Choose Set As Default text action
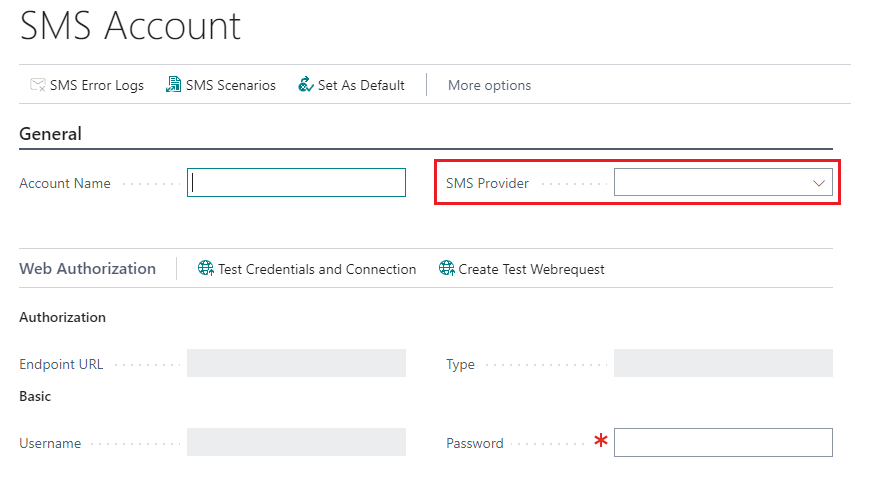This screenshot has height=494, width=873. [361, 85]
